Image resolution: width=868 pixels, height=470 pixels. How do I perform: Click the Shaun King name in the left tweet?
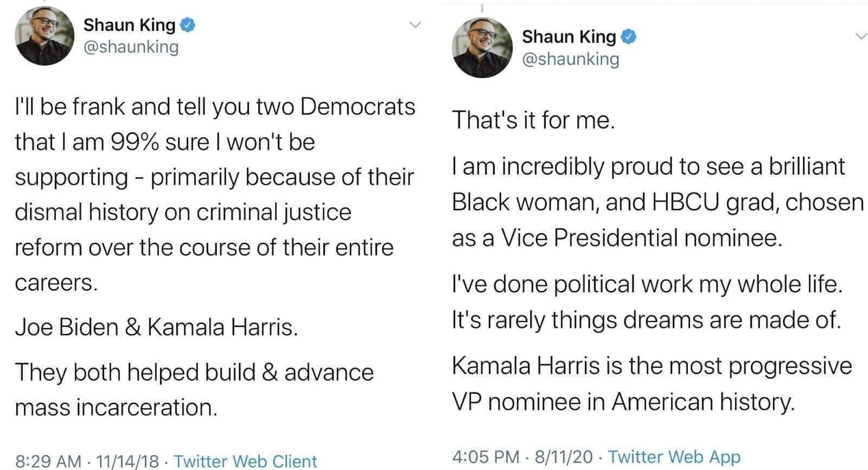click(129, 25)
